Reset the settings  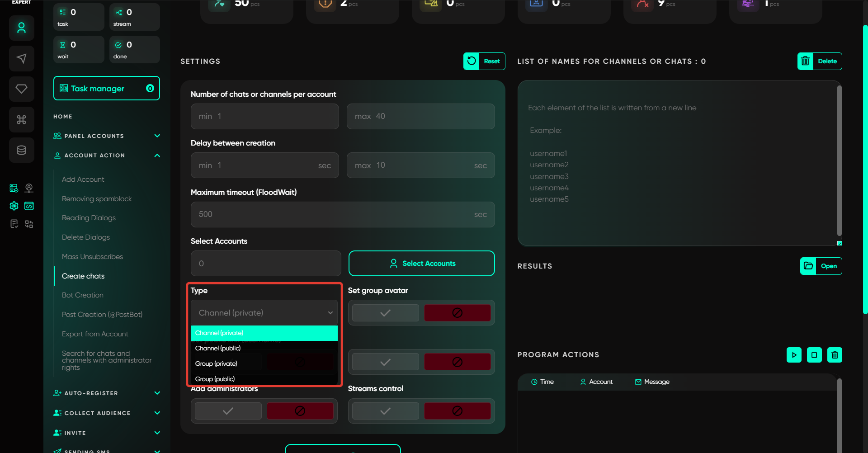484,61
